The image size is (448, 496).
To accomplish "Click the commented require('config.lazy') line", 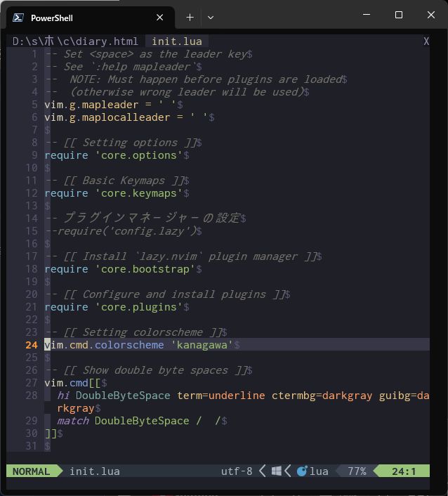I will pos(121,231).
